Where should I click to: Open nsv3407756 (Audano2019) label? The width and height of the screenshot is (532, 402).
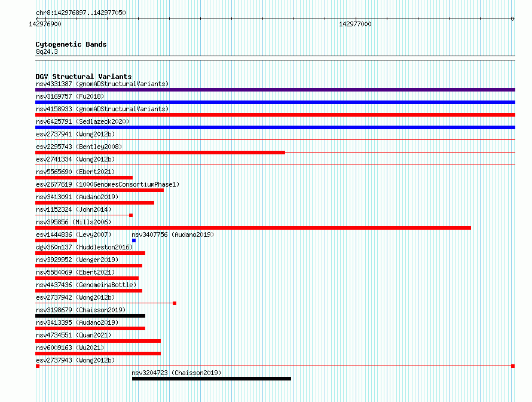(x=173, y=234)
